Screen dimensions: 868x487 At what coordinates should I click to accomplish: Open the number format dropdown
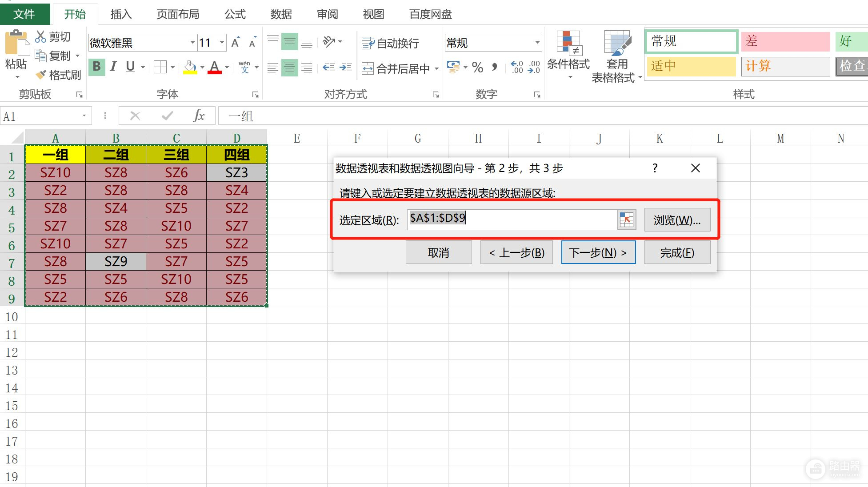pos(537,43)
